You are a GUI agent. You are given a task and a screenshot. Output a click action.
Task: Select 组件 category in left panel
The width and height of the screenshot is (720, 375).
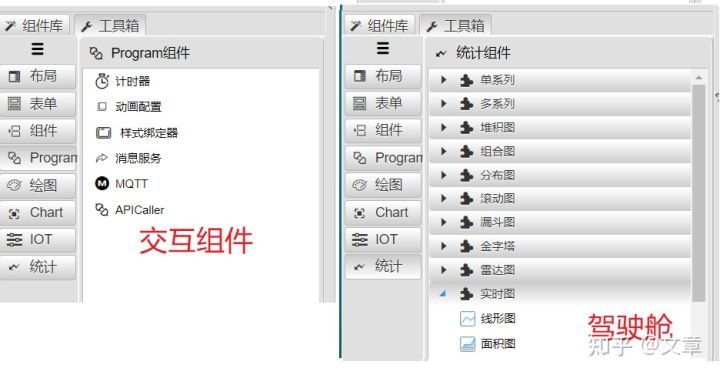(x=38, y=131)
